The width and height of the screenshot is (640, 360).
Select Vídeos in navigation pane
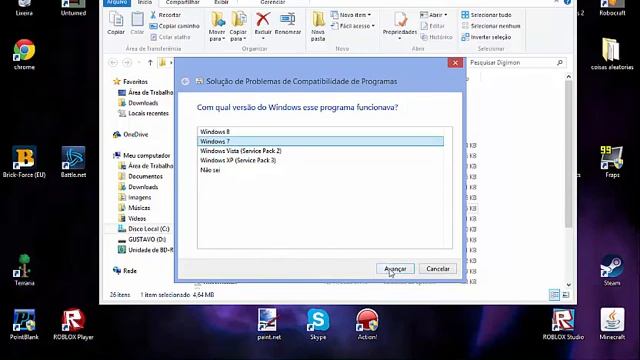pos(132,219)
